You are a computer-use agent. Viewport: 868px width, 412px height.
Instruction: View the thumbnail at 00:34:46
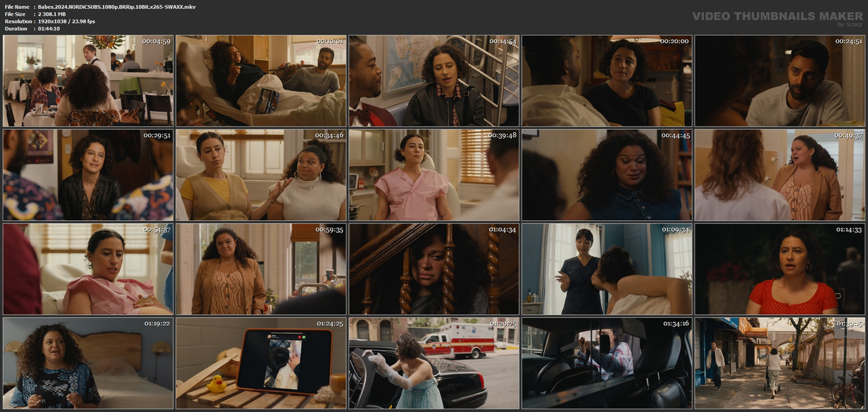[261, 175]
